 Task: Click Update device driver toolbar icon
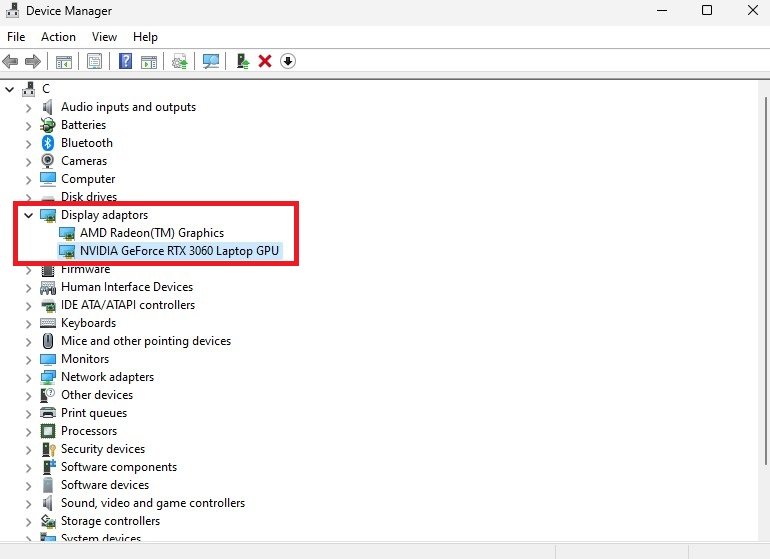tap(243, 61)
